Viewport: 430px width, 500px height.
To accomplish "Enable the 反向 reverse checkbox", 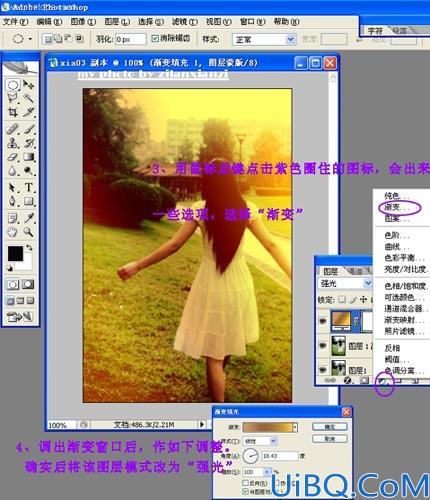I will click(246, 483).
